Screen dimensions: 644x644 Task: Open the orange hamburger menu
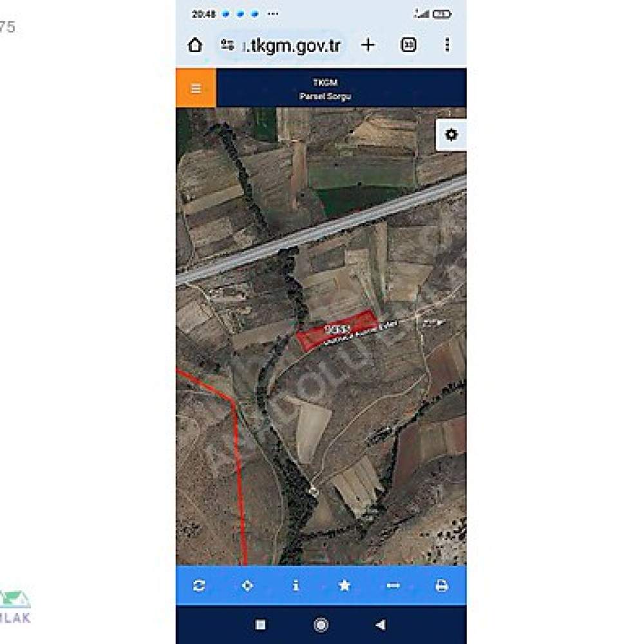196,88
